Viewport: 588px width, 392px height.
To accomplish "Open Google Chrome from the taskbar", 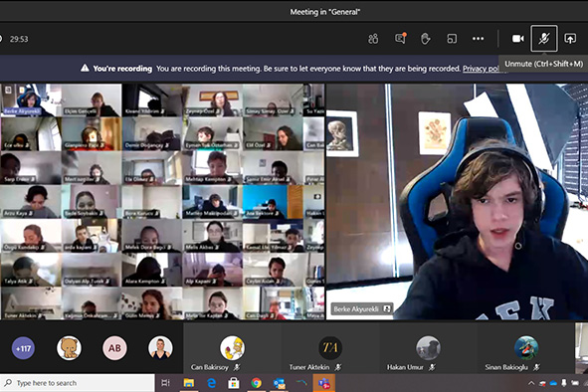I will tap(257, 383).
